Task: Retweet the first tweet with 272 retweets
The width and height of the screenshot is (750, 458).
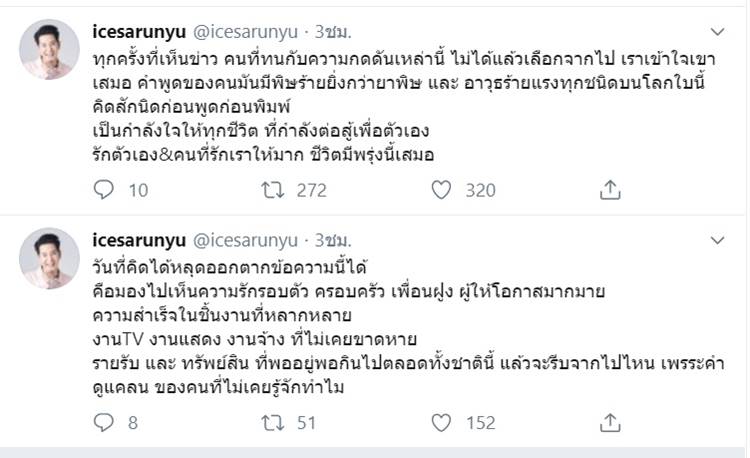Action: 273,189
